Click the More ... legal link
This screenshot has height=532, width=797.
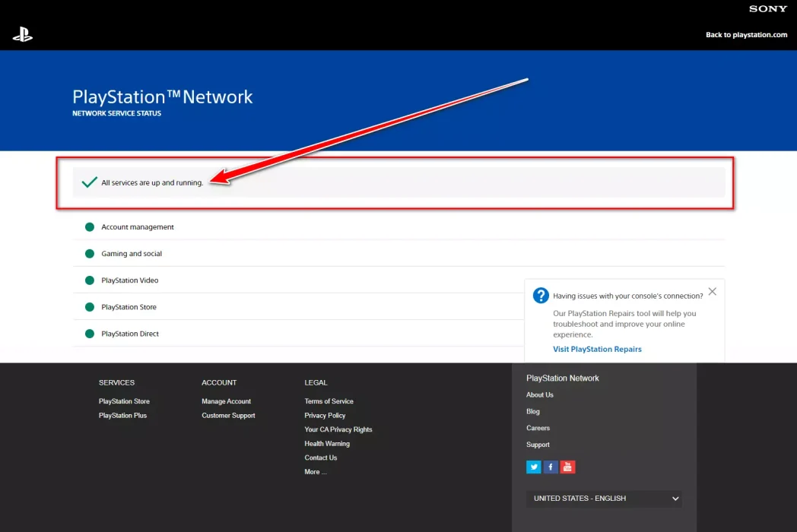click(x=315, y=471)
